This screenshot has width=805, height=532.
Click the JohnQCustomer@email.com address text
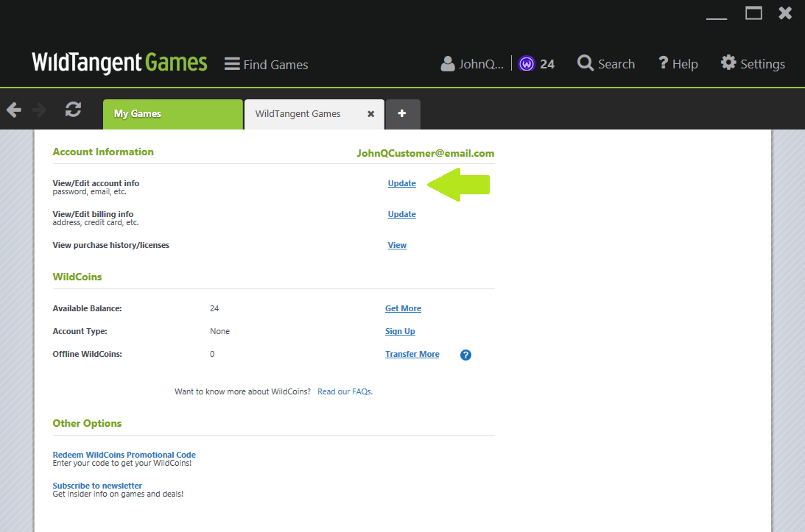(426, 153)
